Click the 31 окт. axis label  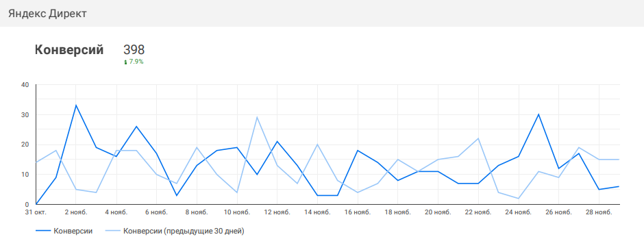(x=36, y=212)
